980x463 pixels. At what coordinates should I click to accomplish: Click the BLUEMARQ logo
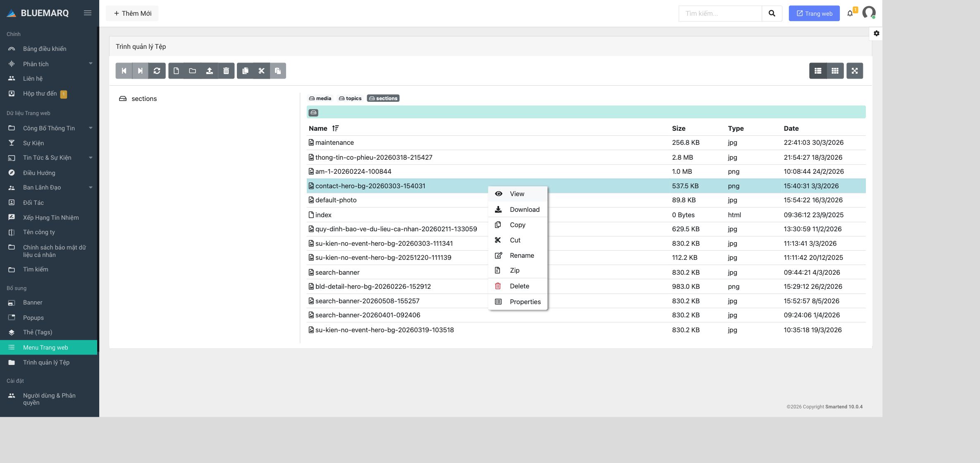point(38,13)
